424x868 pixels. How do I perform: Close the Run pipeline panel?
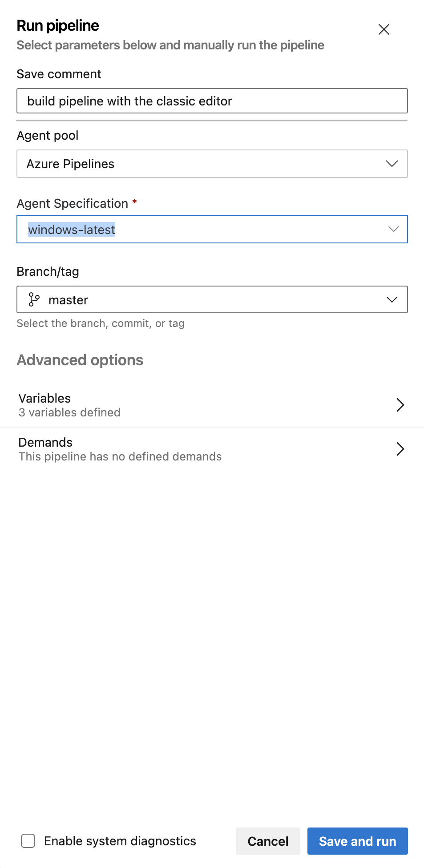click(384, 29)
